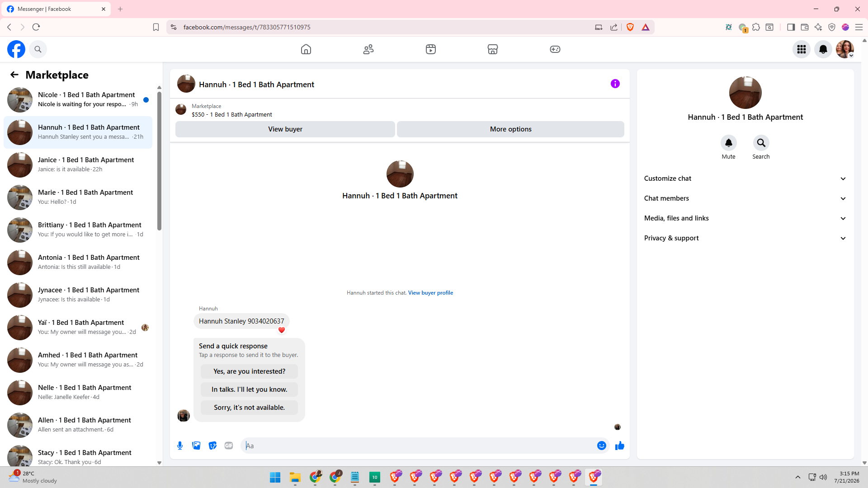
Task: Send a thumbs-up like
Action: tap(620, 446)
